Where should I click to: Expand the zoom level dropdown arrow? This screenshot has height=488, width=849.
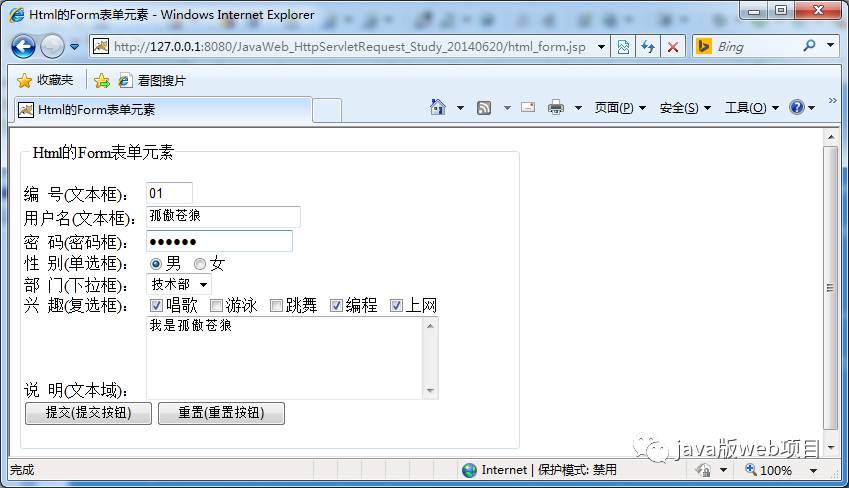813,471
